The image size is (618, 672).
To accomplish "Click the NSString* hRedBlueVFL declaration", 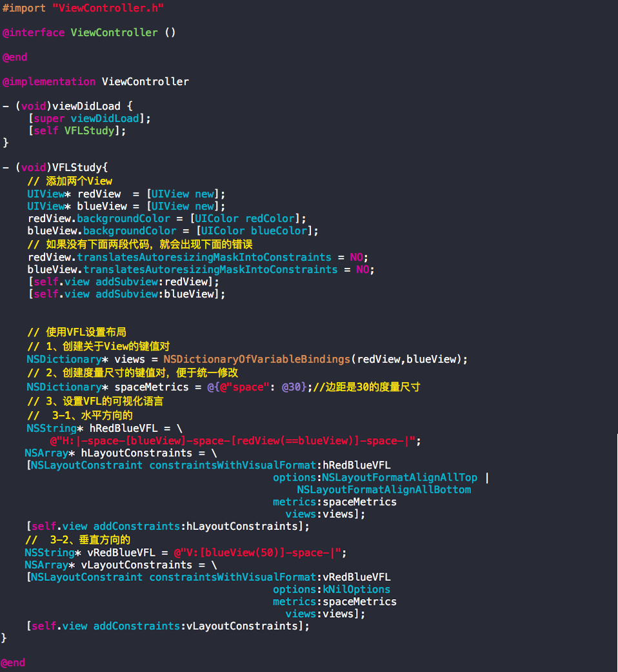I will tap(105, 428).
